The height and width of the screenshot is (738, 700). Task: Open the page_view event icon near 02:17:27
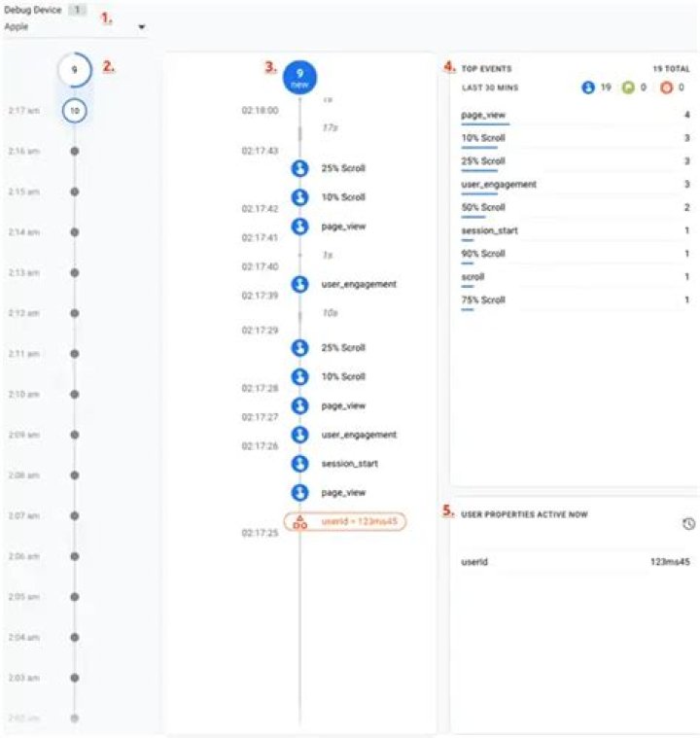[x=299, y=405]
